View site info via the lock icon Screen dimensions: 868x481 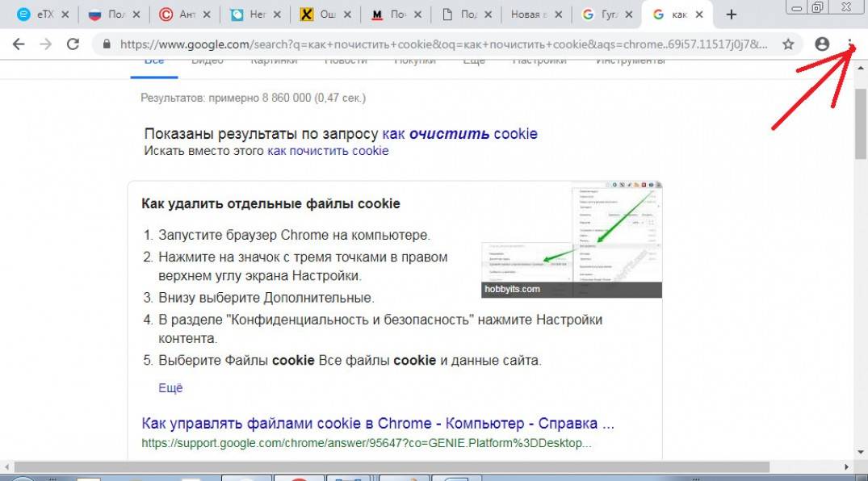click(105, 44)
